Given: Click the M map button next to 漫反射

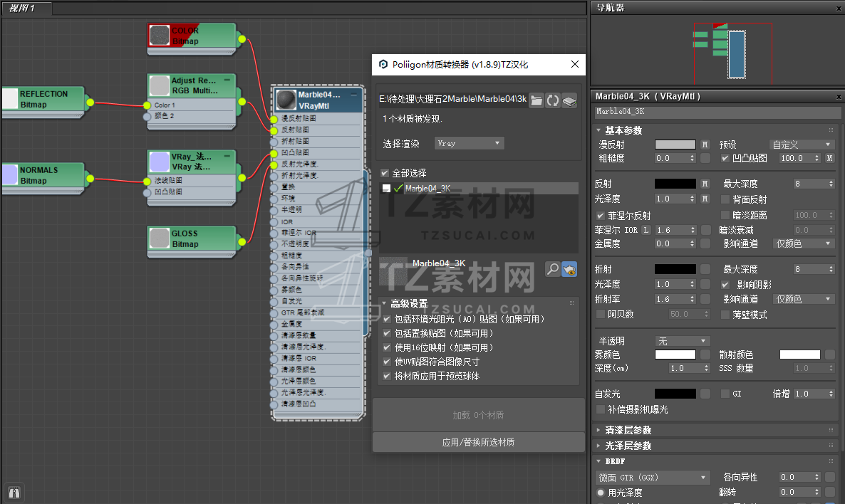Looking at the screenshot, I should point(705,145).
